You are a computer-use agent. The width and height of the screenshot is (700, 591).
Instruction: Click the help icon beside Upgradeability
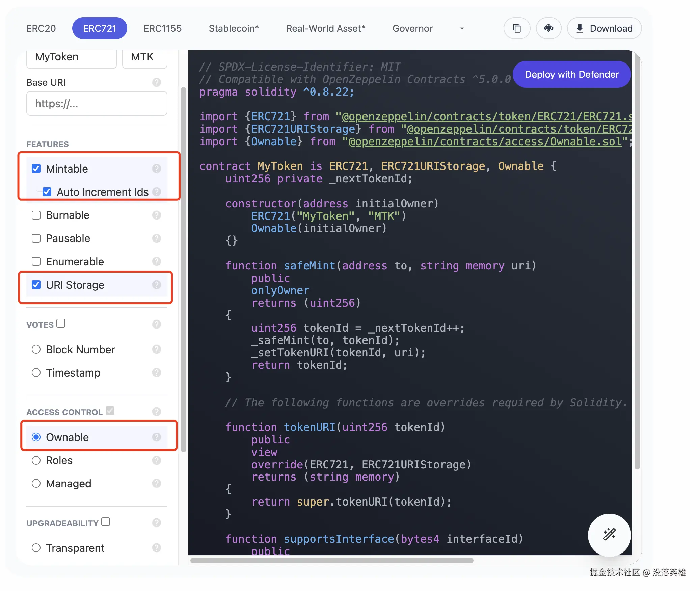156,523
